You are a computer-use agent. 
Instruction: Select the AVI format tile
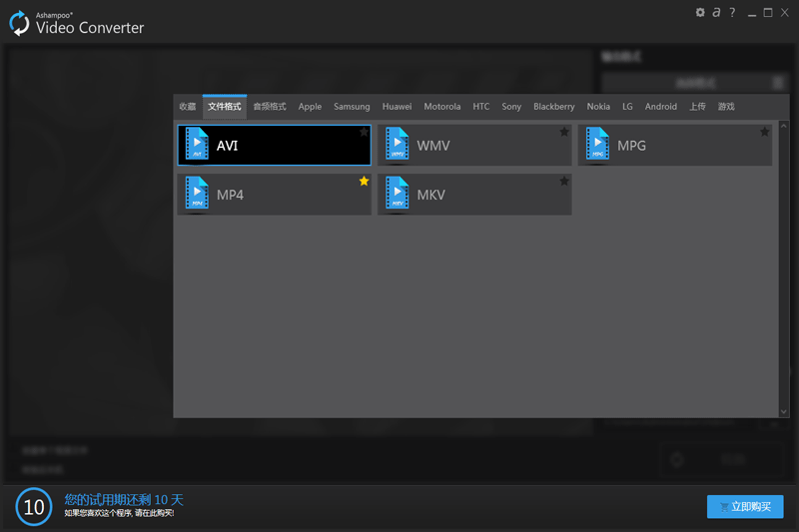[274, 145]
